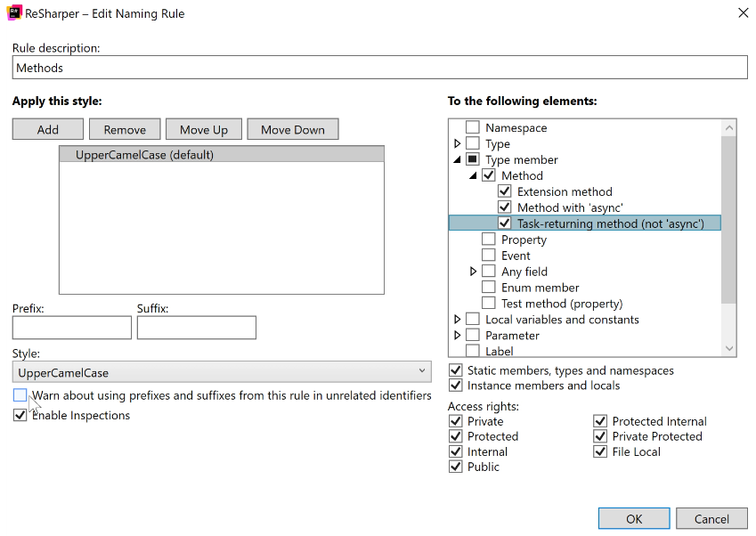The image size is (756, 536).
Task: Uncheck the Protected Internal access right
Action: [601, 421]
